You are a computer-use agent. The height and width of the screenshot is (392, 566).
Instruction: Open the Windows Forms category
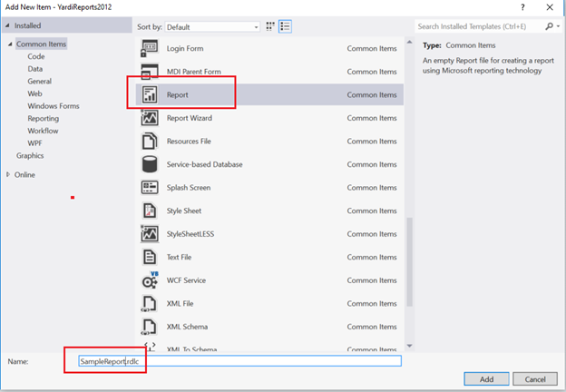[54, 105]
